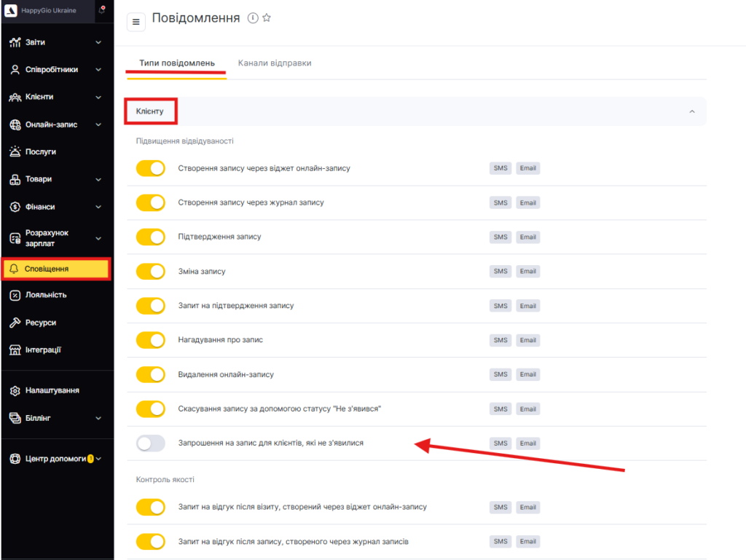Collapse the Клієнту section chevron
Viewport: 746px width, 560px height.
[692, 111]
